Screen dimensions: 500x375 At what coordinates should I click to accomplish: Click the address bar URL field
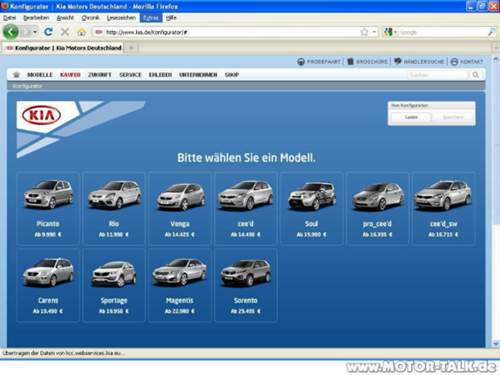[x=230, y=32]
